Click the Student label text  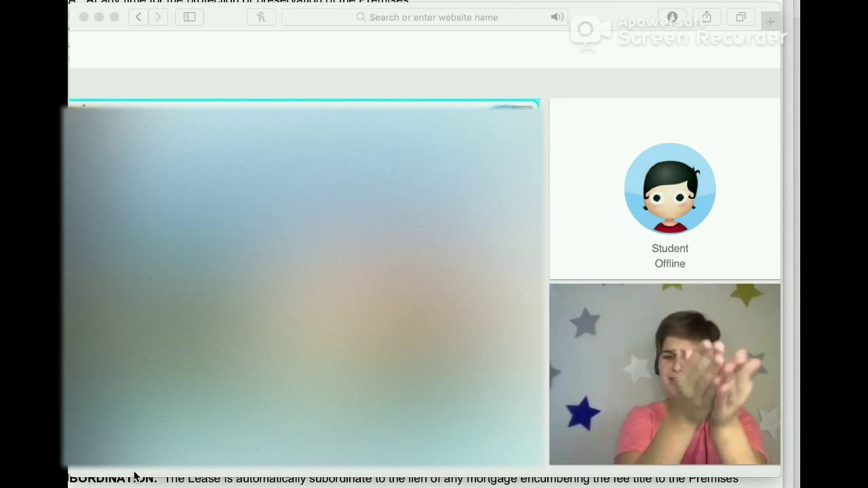670,249
